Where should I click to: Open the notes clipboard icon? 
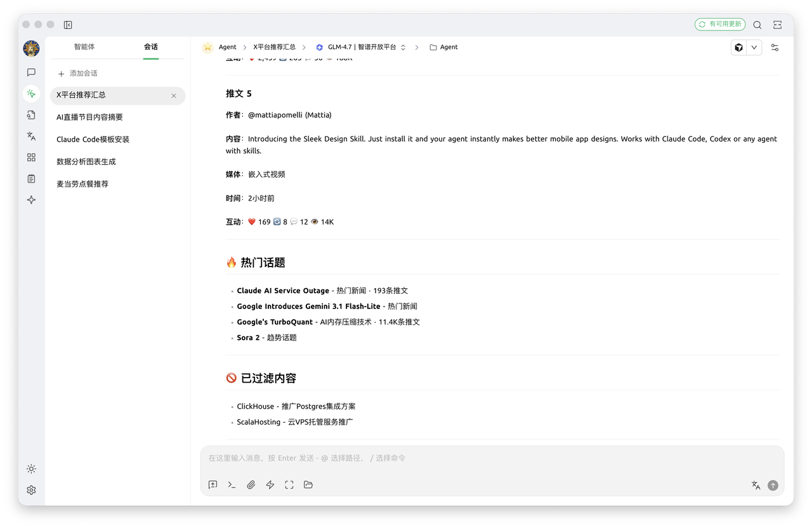(x=31, y=179)
